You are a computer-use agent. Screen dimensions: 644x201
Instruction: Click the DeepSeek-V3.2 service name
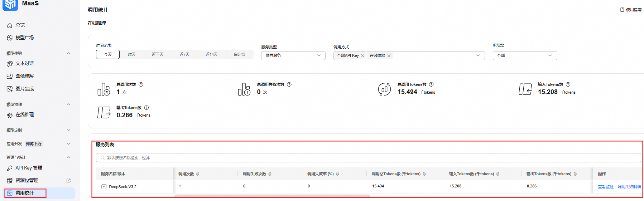click(x=123, y=187)
